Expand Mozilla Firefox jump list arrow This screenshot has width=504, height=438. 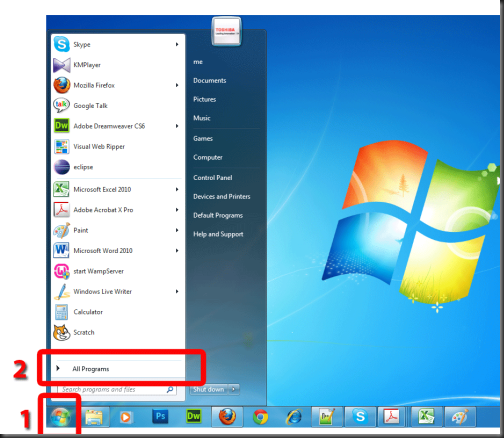[x=177, y=85]
